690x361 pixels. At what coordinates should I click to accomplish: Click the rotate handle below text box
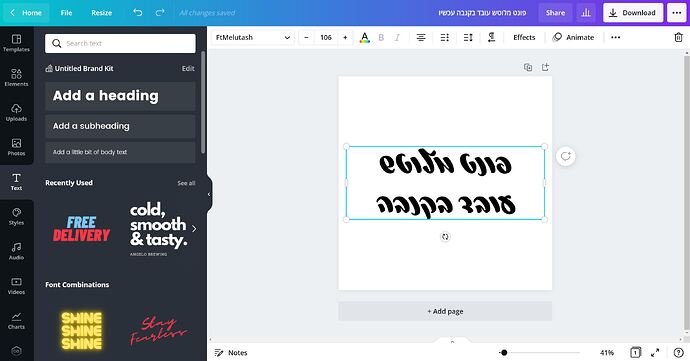click(x=445, y=237)
